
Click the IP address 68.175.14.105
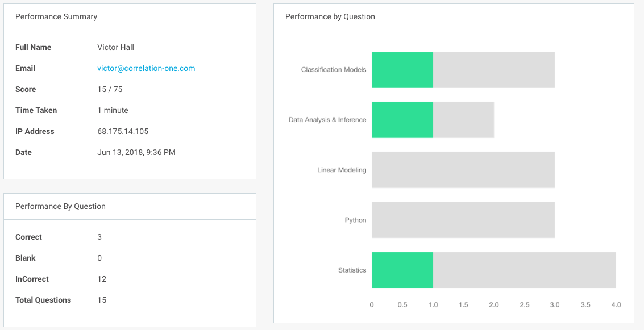[123, 131]
